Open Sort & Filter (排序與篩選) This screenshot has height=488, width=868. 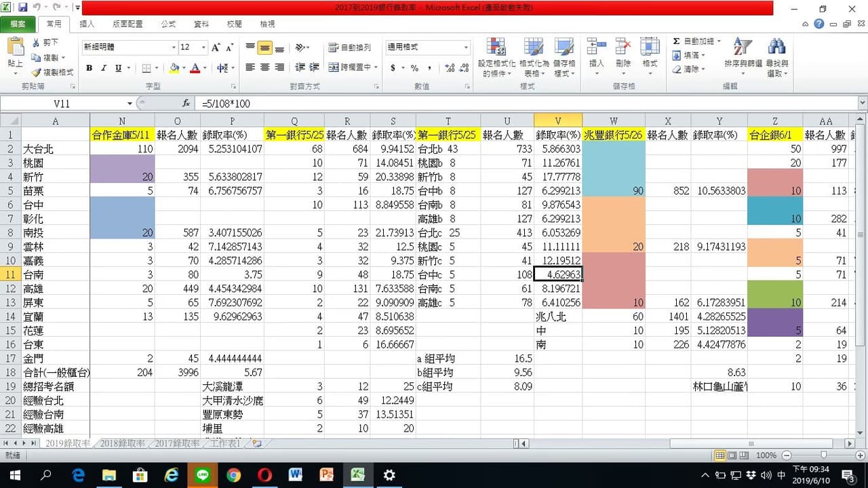pos(743,58)
